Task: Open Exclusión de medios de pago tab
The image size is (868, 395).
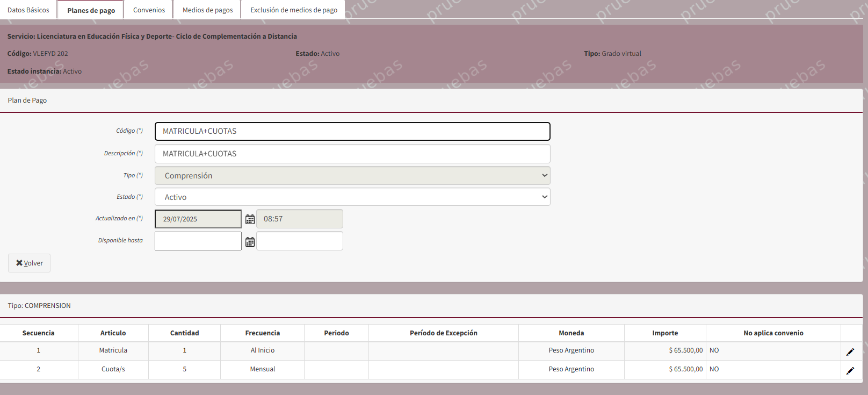Action: [294, 10]
